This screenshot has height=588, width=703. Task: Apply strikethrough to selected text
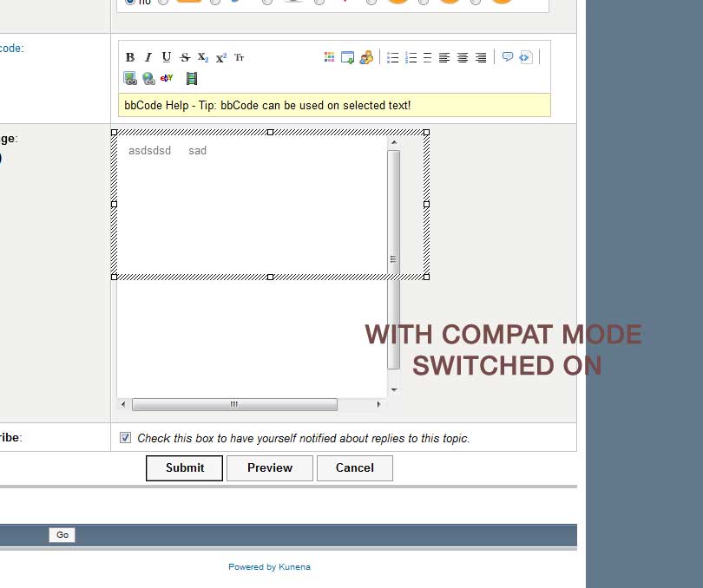[185, 57]
